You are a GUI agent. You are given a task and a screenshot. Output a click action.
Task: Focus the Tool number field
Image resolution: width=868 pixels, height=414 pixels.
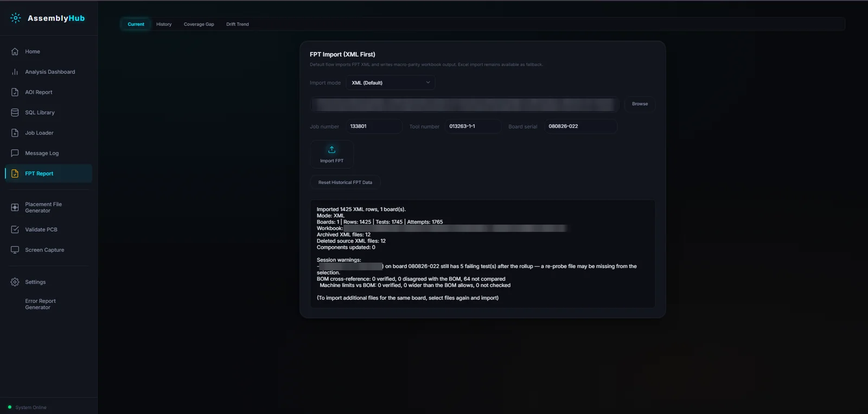[473, 126]
